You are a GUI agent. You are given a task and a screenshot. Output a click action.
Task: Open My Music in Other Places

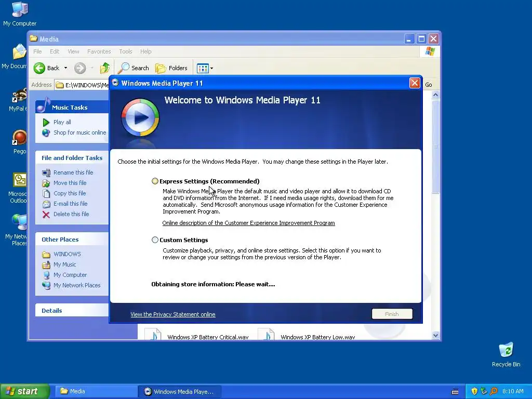(64, 264)
